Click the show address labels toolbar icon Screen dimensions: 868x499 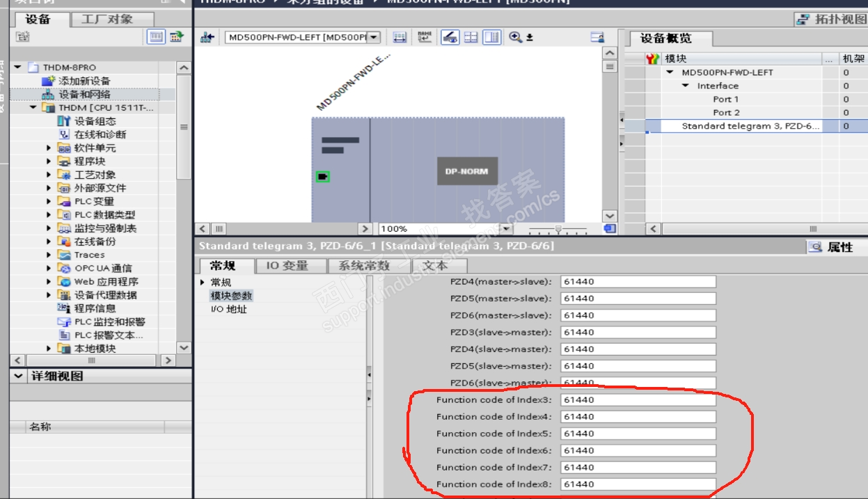coord(400,38)
